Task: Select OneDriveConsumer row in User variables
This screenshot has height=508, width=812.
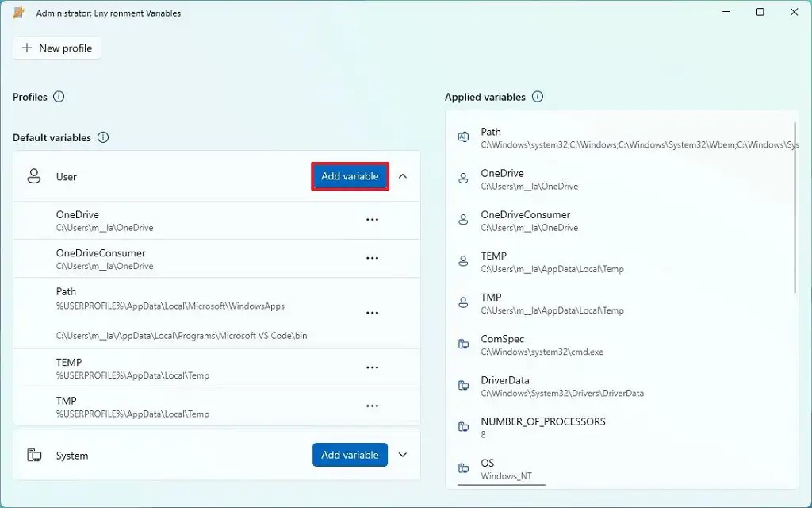Action: point(216,259)
